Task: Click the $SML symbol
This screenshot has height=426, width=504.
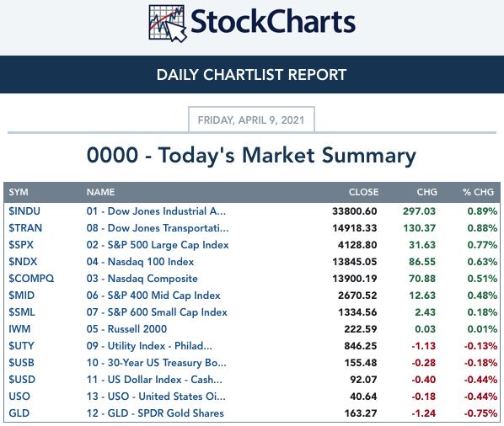Action: point(22,312)
